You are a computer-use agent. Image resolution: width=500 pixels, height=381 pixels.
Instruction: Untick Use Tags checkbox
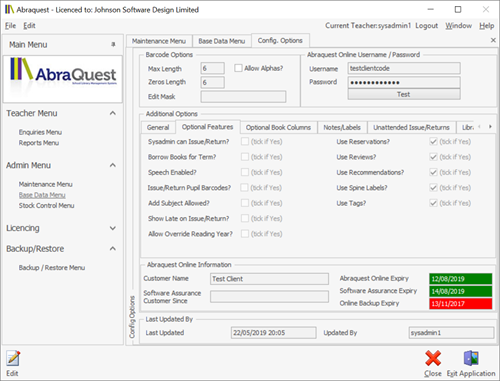pyautogui.click(x=433, y=203)
